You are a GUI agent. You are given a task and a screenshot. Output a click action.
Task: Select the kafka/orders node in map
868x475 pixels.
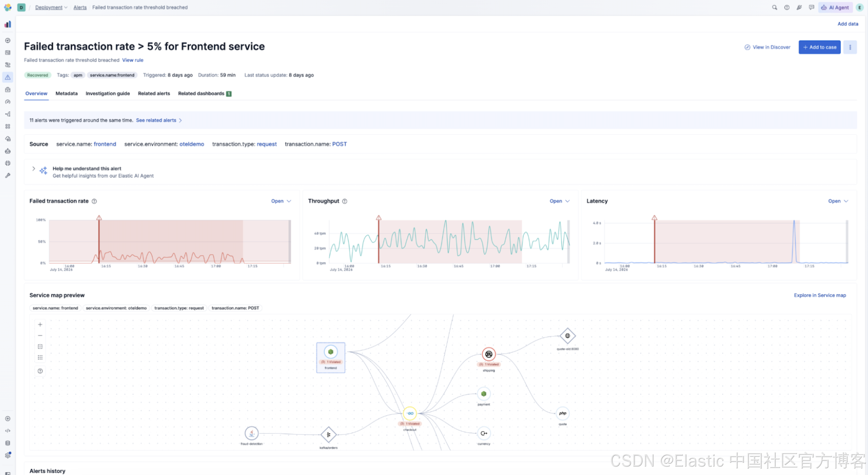click(x=328, y=435)
